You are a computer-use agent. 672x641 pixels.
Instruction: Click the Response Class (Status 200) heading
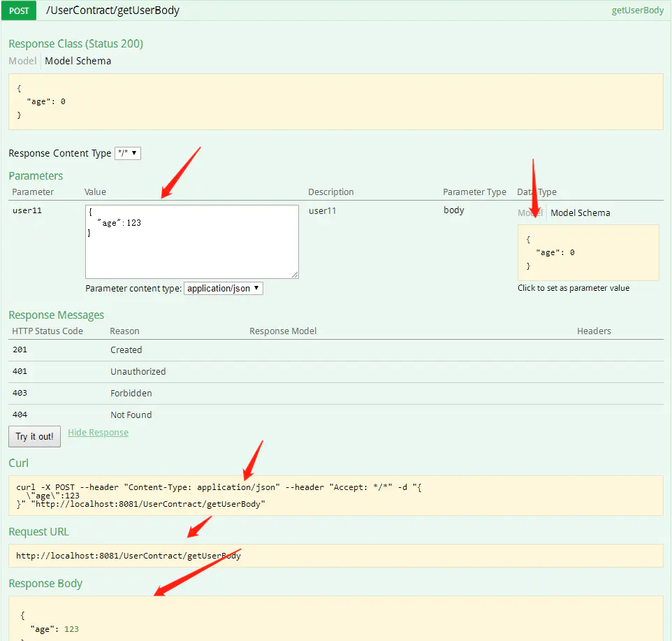(76, 44)
